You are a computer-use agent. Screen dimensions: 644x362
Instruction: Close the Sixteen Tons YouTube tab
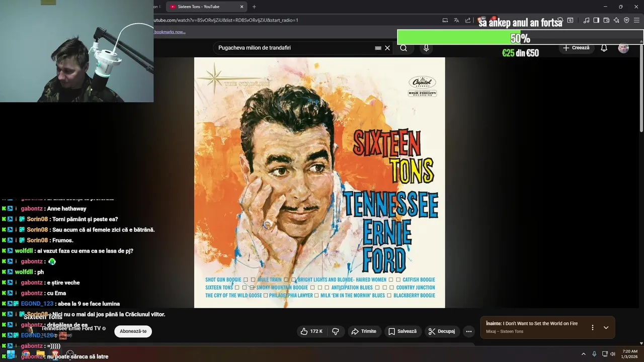242,7
